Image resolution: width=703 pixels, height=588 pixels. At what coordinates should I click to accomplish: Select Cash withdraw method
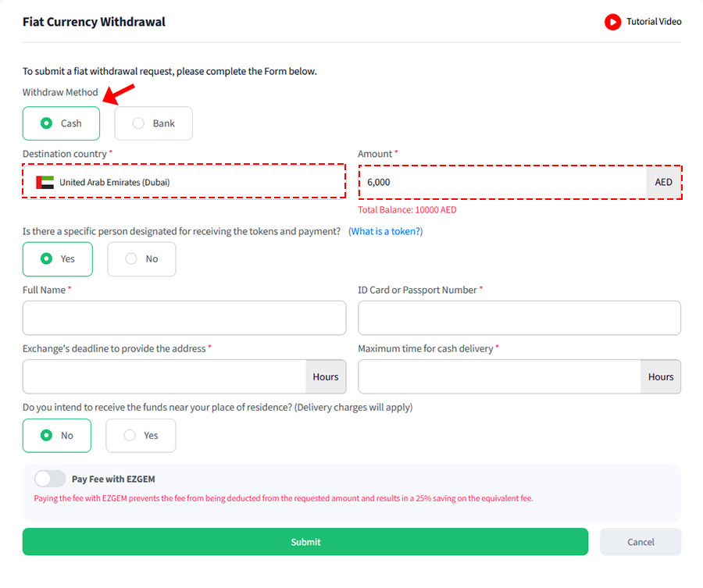pos(61,123)
